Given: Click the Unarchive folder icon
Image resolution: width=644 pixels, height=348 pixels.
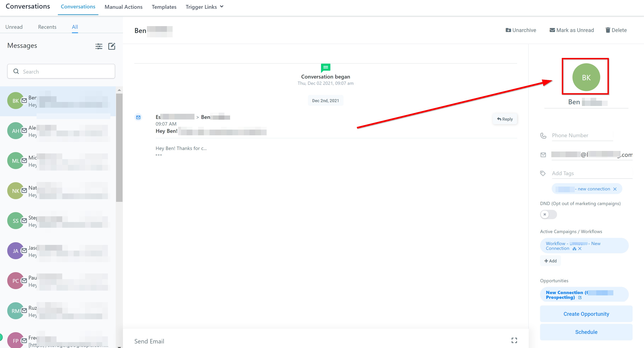Looking at the screenshot, I should click(508, 30).
